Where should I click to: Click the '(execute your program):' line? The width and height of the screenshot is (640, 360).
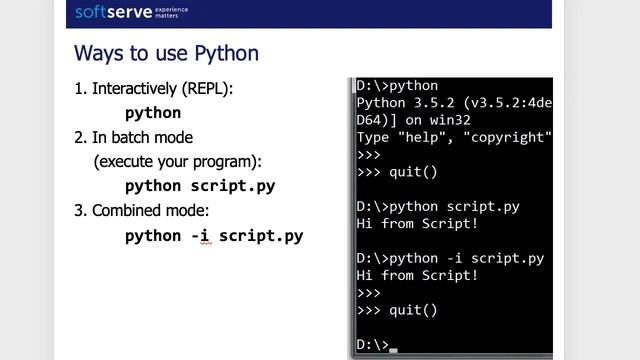pyautogui.click(x=178, y=162)
